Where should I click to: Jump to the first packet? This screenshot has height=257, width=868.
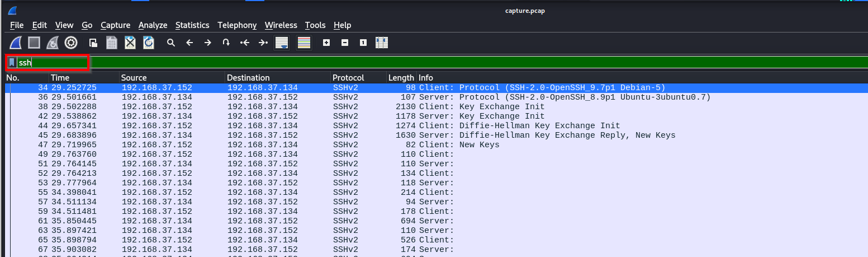244,43
